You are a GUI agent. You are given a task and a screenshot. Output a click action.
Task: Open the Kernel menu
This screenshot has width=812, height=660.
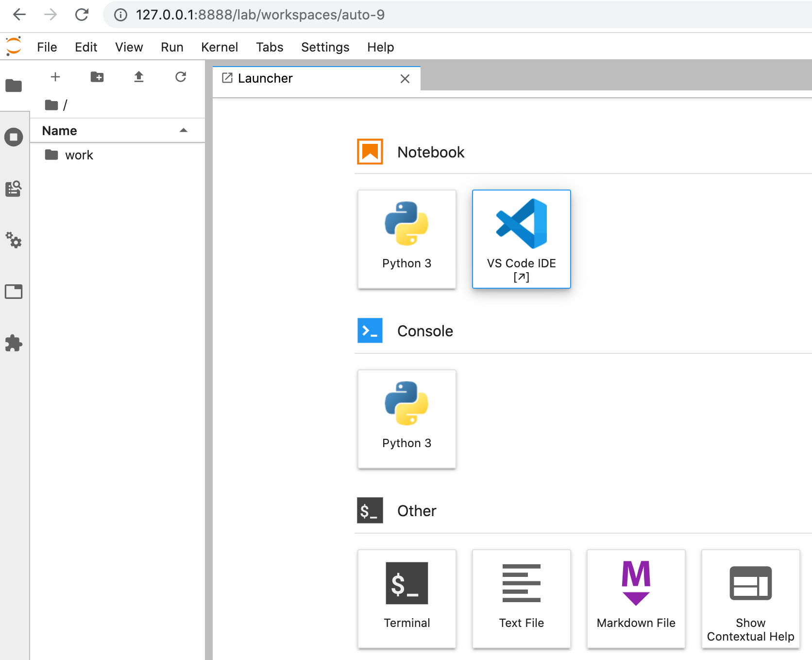[220, 47]
